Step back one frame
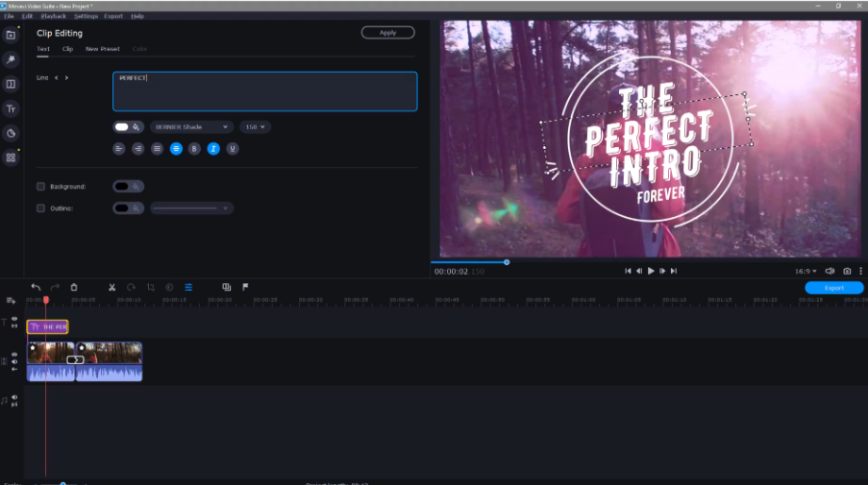Viewport: 868px width, 485px height. pos(639,271)
